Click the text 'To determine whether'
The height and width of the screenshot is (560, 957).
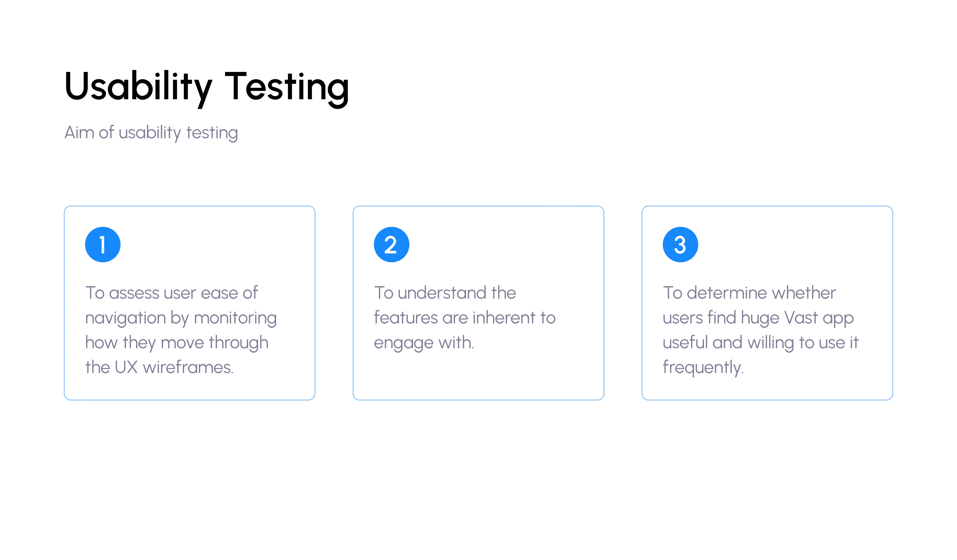(749, 293)
